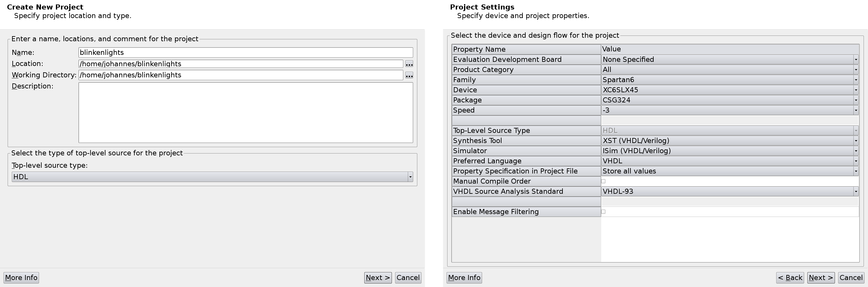
Task: Open Synthesis Tool dropdown with XST
Action: click(x=730, y=140)
